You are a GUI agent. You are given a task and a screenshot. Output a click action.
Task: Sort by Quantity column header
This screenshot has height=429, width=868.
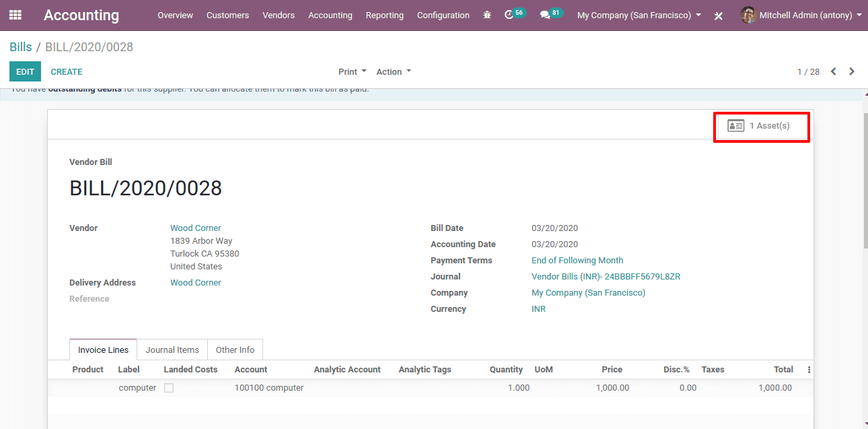coord(506,370)
